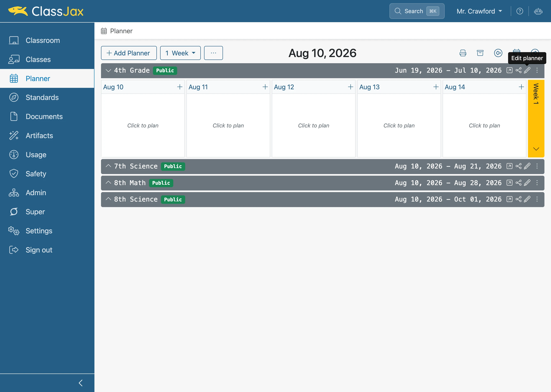The width and height of the screenshot is (551, 392).
Task: Expand Week 1 down chevron
Action: pos(536,149)
